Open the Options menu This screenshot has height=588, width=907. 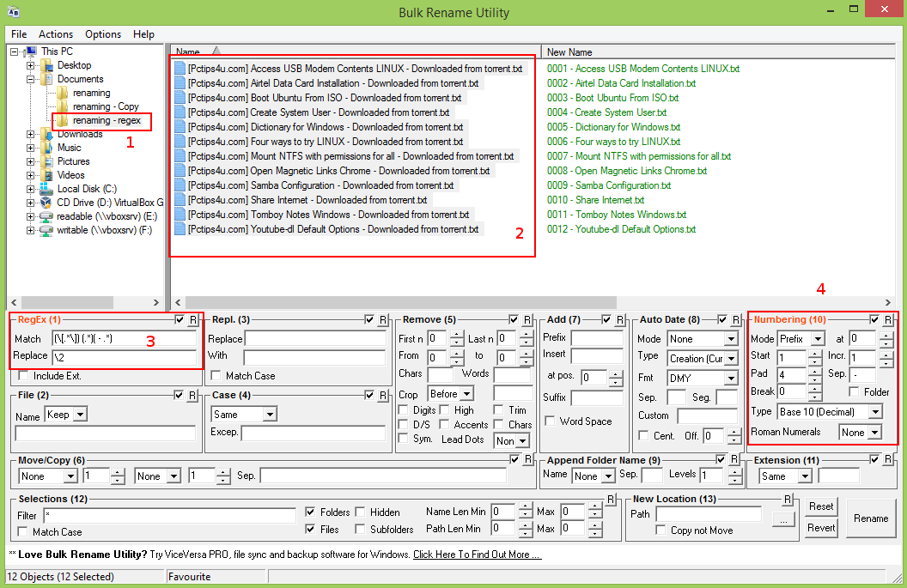click(x=103, y=34)
